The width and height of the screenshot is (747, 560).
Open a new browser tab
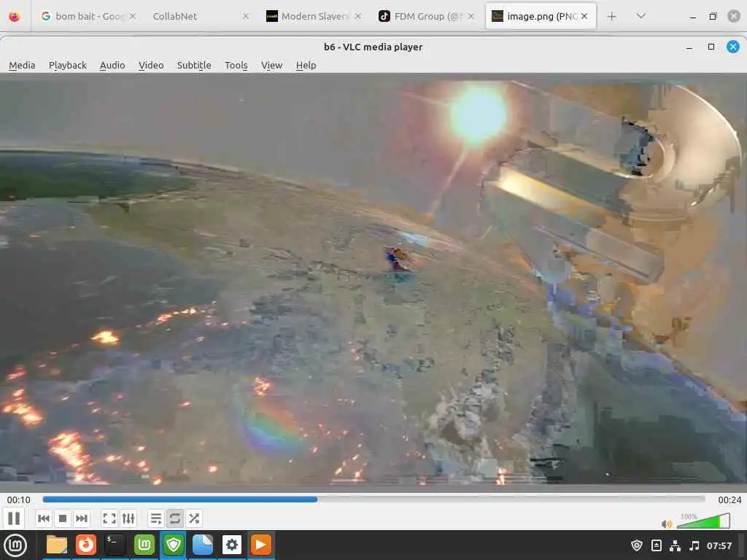click(612, 16)
